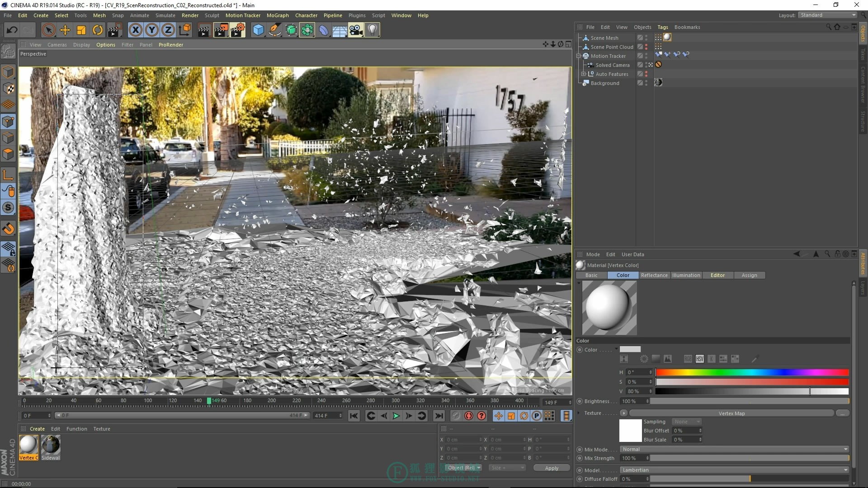Toggle Z axis lock
868x488 pixels.
pyautogui.click(x=168, y=30)
